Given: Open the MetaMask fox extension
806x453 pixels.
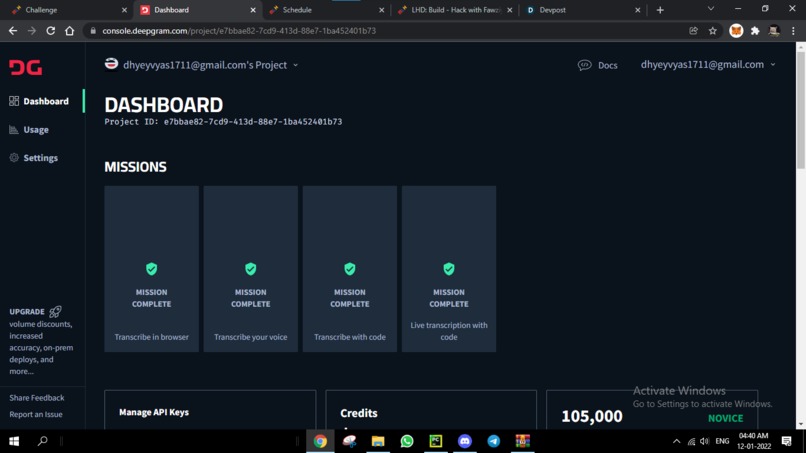Looking at the screenshot, I should pos(736,31).
